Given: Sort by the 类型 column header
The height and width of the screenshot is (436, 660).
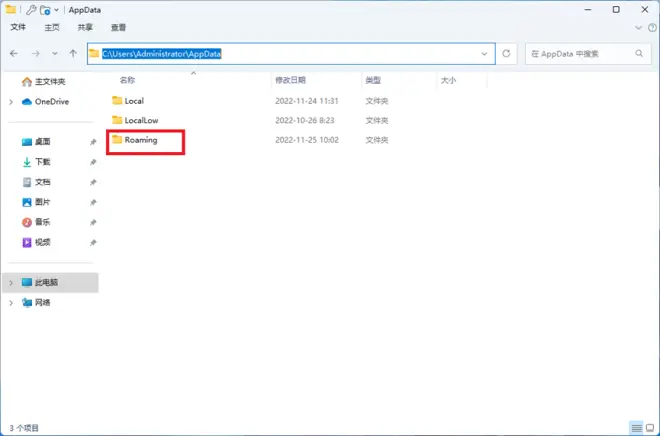Looking at the screenshot, I should click(x=373, y=80).
